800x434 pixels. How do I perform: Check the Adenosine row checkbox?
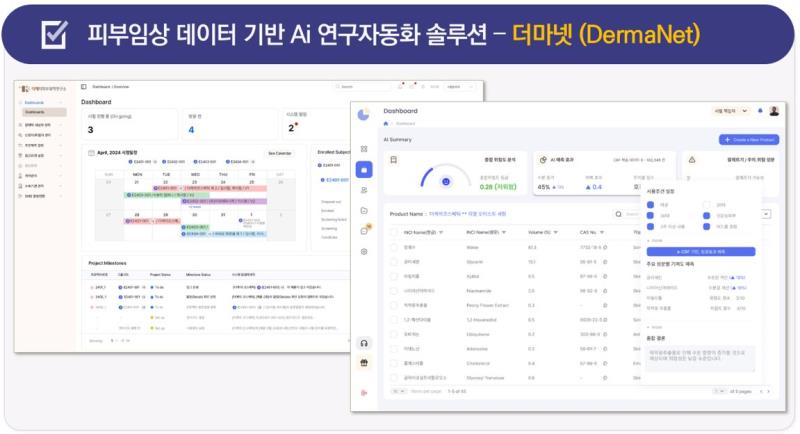coord(393,349)
